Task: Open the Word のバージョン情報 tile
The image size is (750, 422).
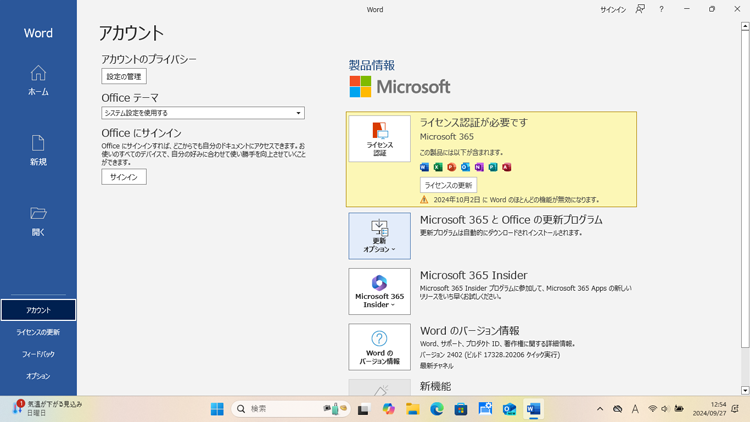Action: (x=379, y=346)
